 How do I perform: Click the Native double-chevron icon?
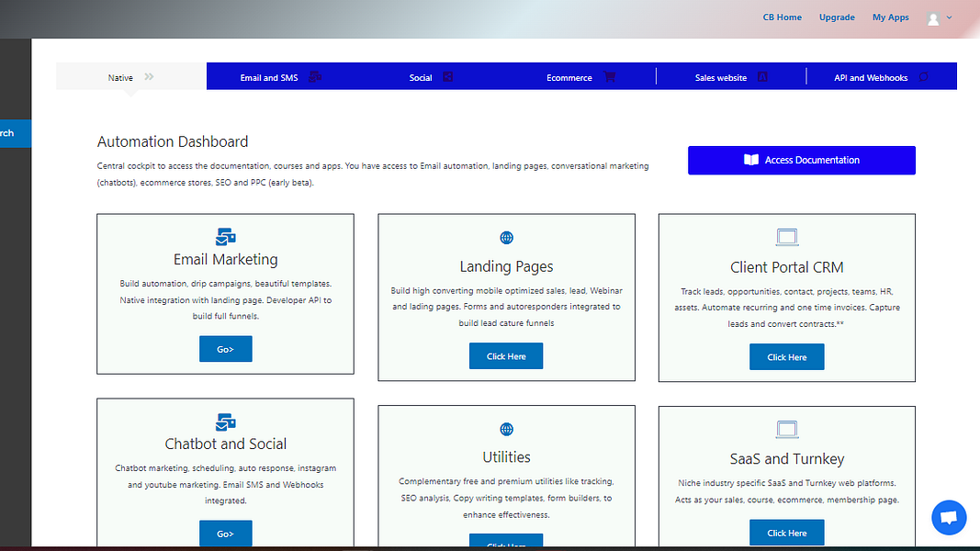(x=149, y=77)
